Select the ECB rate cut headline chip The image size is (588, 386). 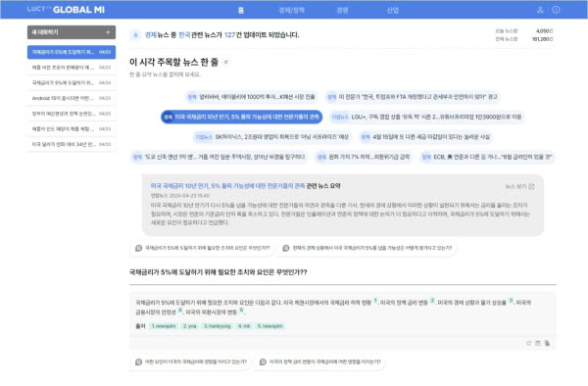pos(487,157)
